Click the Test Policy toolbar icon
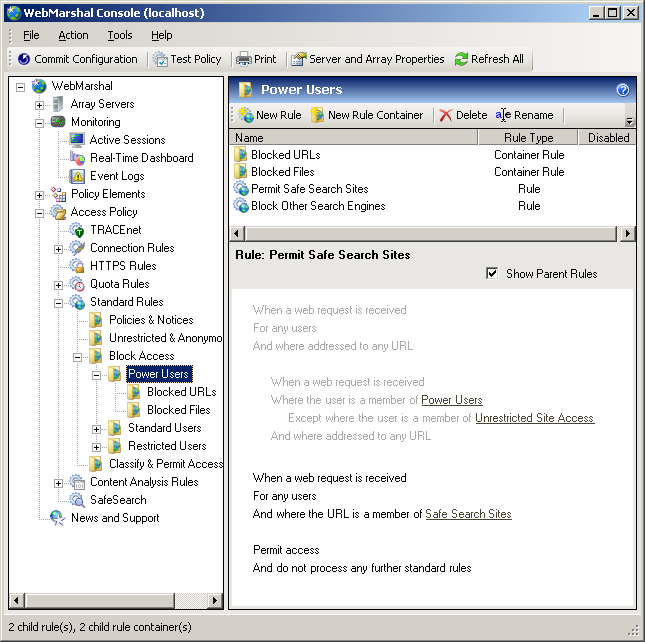This screenshot has height=642, width=645. pyautogui.click(x=160, y=59)
